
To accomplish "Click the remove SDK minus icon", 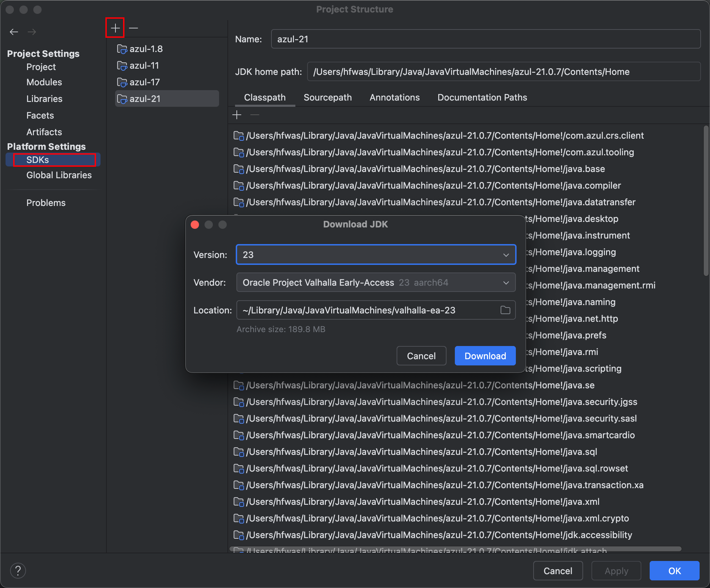I will 133,28.
